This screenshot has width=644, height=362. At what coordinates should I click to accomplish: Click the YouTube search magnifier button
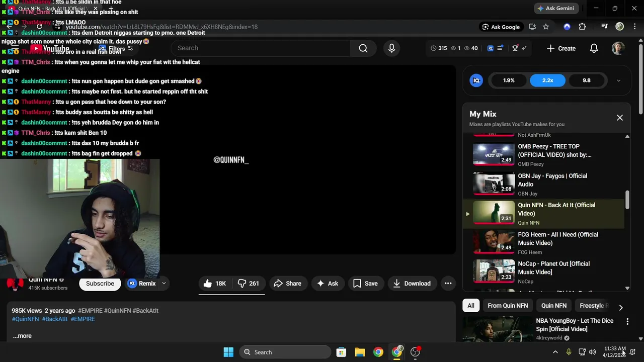click(x=363, y=48)
